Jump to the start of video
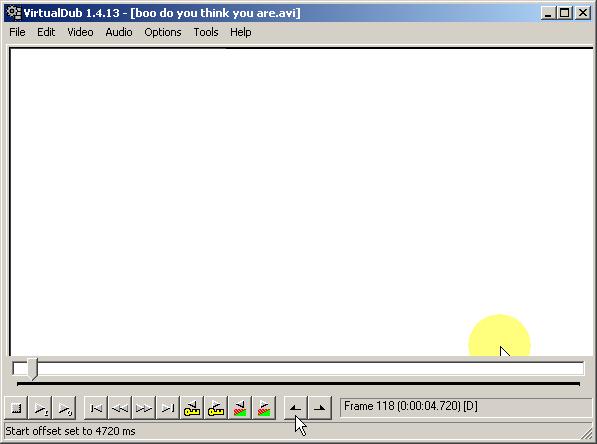 coord(96,408)
